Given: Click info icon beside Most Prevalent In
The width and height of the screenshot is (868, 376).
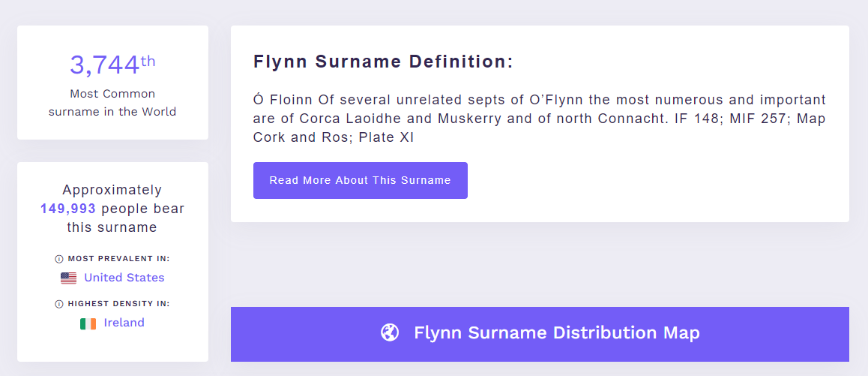Looking at the screenshot, I should [x=59, y=259].
